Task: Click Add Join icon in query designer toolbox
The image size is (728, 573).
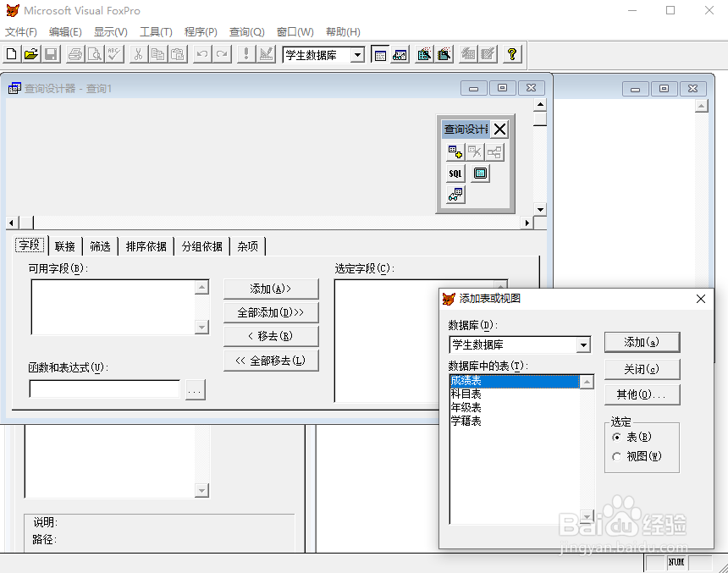Action: 494,152
